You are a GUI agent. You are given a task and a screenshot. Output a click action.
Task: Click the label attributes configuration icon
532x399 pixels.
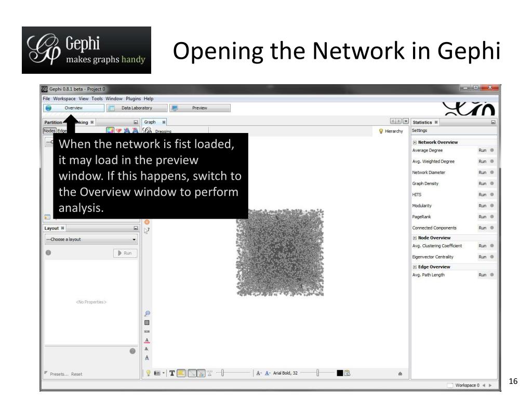[348, 373]
